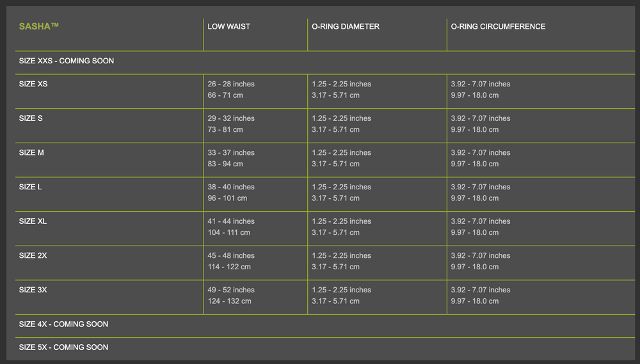Select the 124 - 132 cm waist value
Screen dimensions: 640x364
pyautogui.click(x=229, y=301)
